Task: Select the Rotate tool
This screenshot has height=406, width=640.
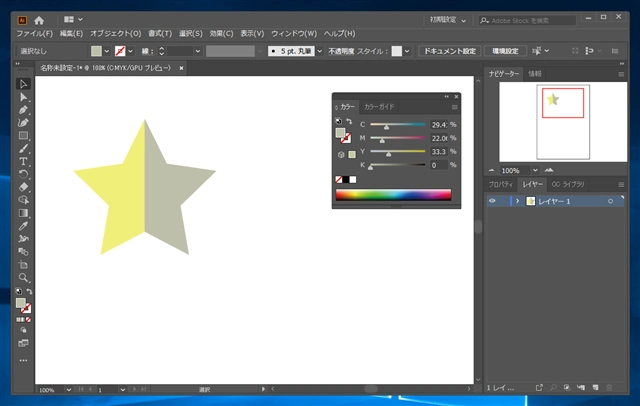Action: point(23,174)
